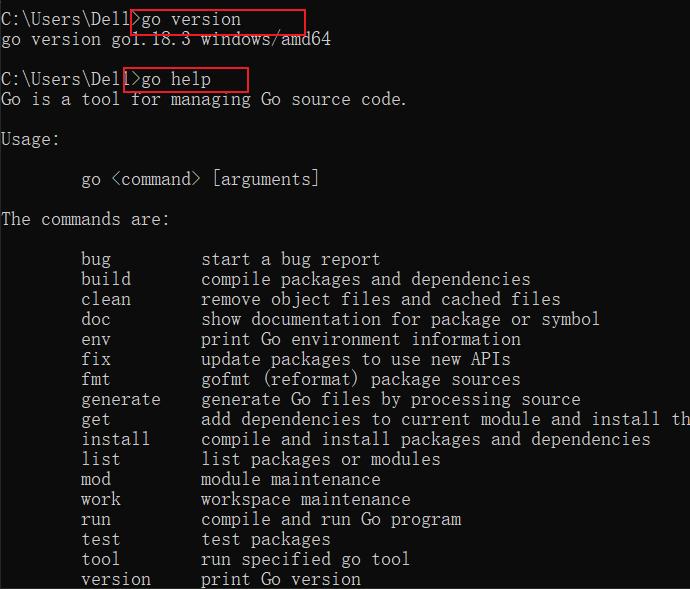The width and height of the screenshot is (690, 589).
Task: Click the 'run' command name
Action: (96, 520)
